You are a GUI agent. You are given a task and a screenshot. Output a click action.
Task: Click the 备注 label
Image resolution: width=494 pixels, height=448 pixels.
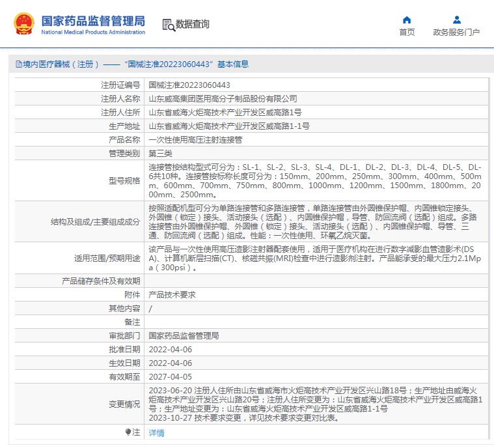point(132,322)
